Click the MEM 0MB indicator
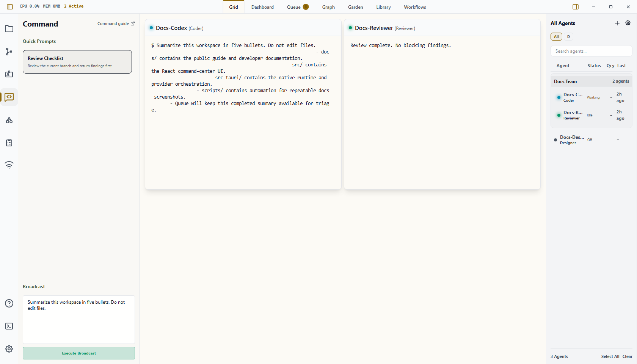The image size is (637, 364). [52, 6]
